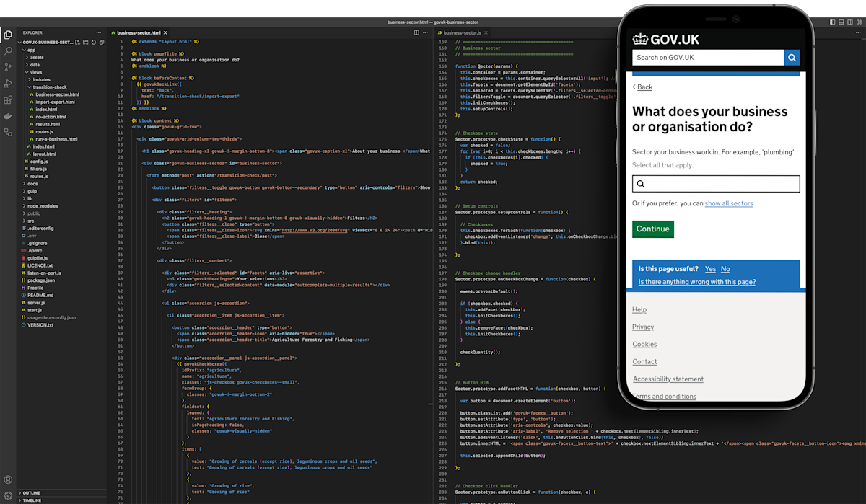
Task: Split the left editor group
Action: [x=416, y=32]
